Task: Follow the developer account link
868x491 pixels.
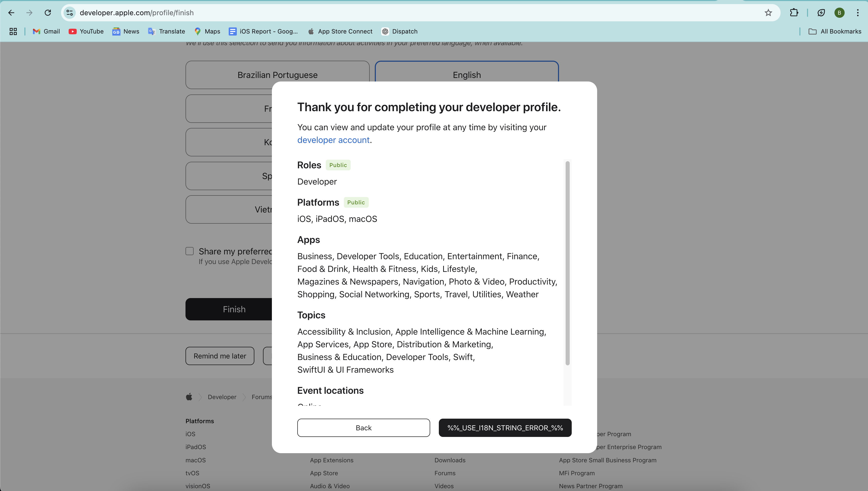Action: pos(333,140)
